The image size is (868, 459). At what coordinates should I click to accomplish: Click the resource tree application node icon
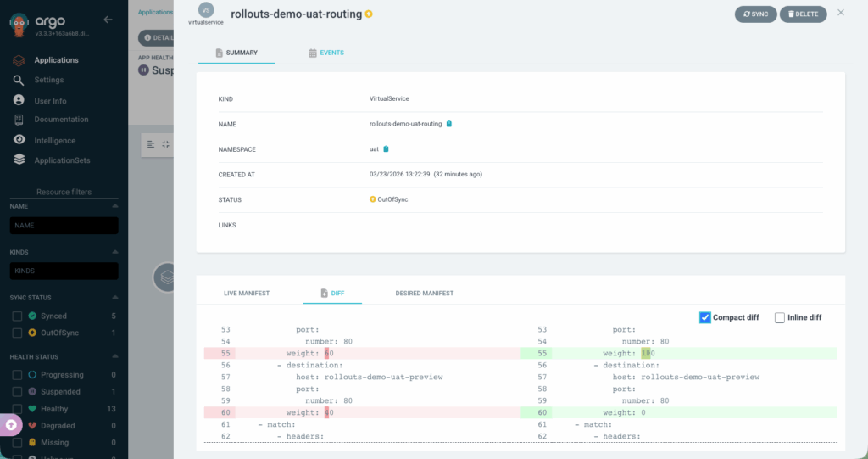tap(164, 277)
